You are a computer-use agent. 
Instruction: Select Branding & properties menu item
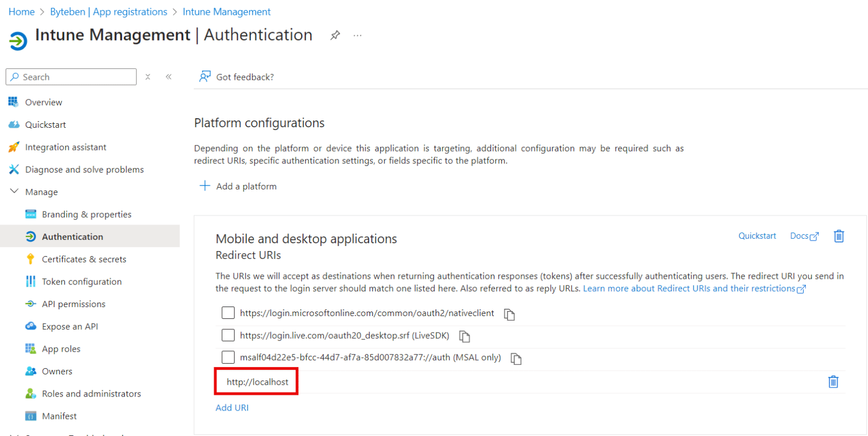pos(85,214)
